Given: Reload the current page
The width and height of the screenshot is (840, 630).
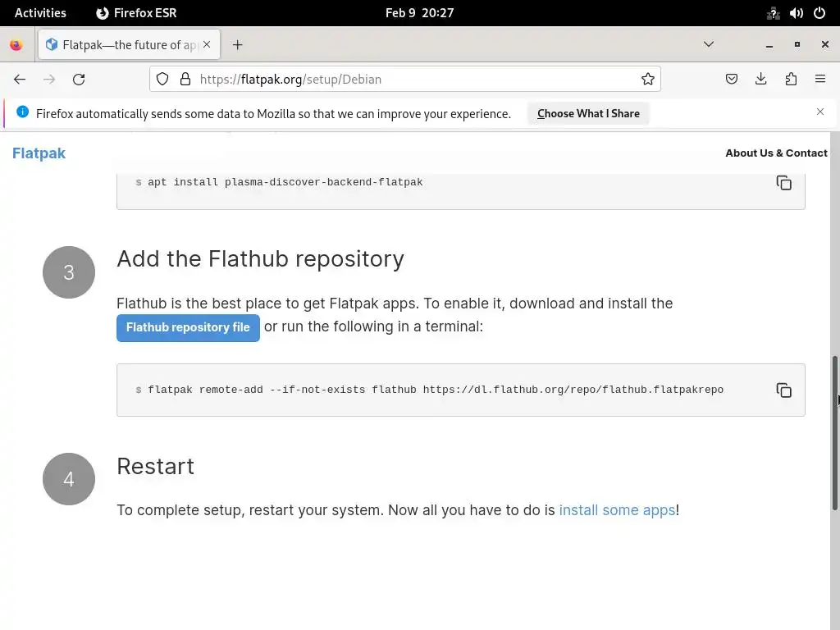Looking at the screenshot, I should pos(79,80).
